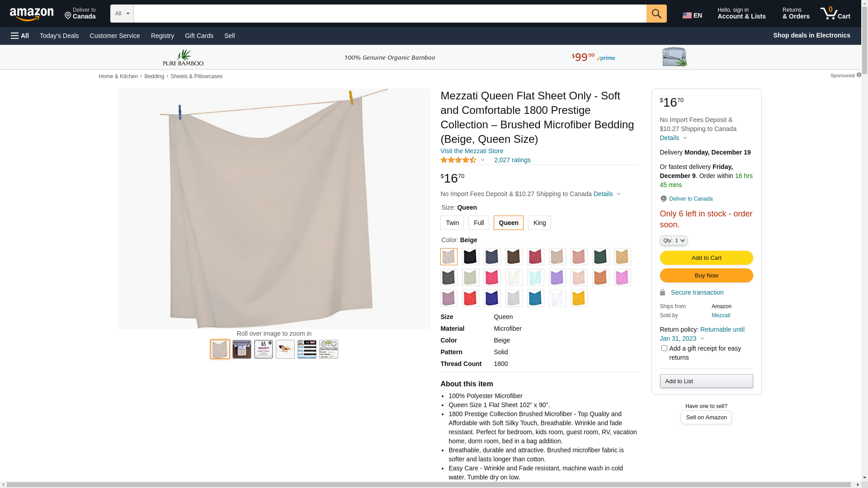Image resolution: width=868 pixels, height=488 pixels.
Task: Click the search magnifier button
Action: (656, 14)
